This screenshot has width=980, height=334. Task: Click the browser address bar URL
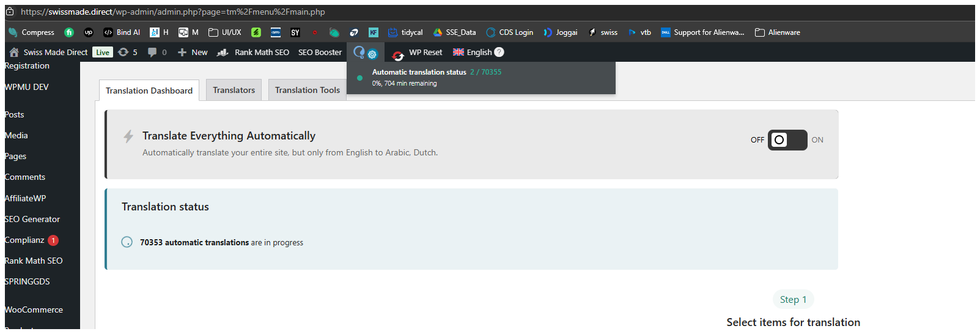[x=173, y=12]
